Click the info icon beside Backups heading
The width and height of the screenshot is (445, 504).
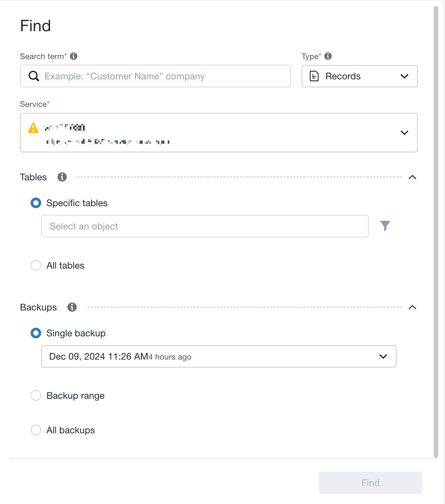point(72,307)
